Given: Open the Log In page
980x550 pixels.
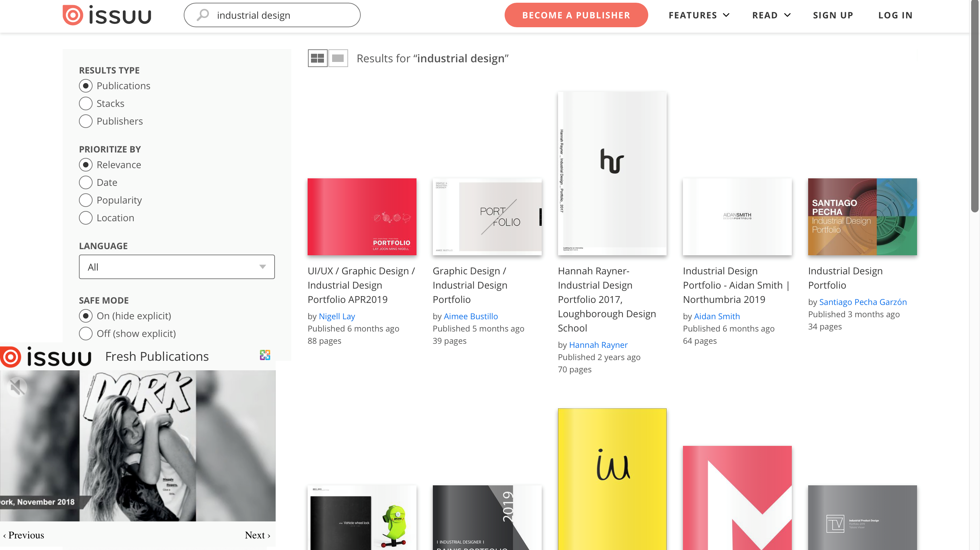Looking at the screenshot, I should point(895,15).
